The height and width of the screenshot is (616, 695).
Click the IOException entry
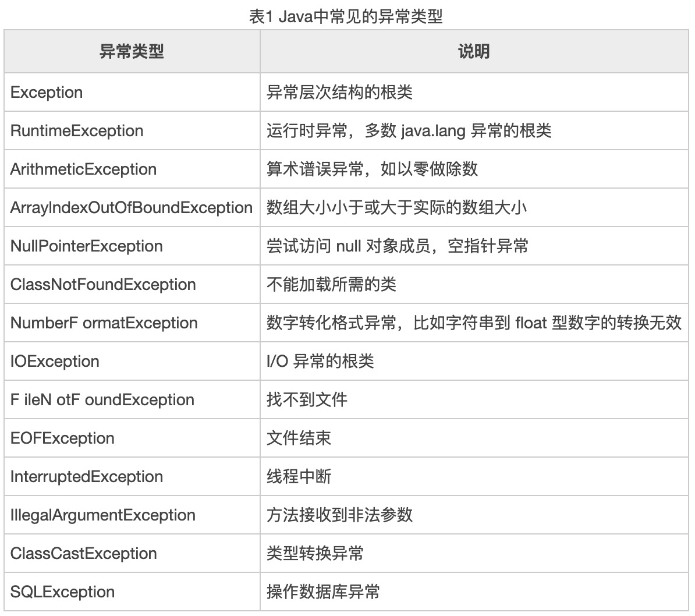point(55,362)
